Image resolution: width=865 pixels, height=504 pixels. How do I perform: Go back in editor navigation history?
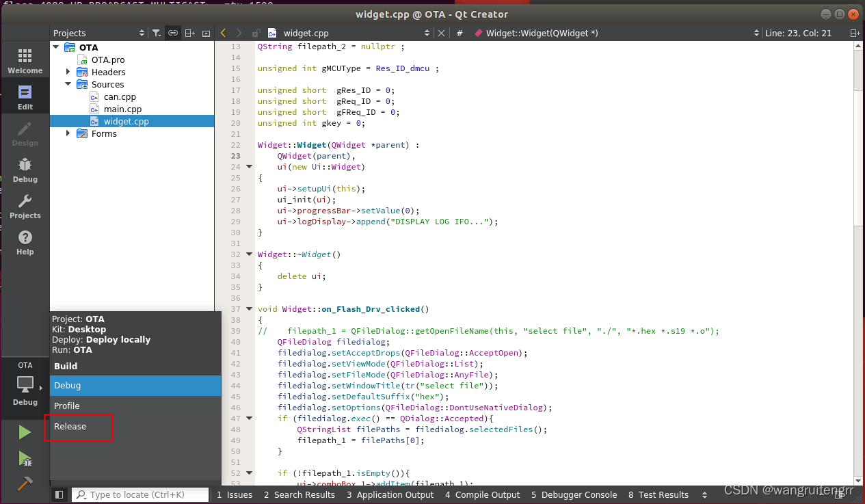coord(223,33)
